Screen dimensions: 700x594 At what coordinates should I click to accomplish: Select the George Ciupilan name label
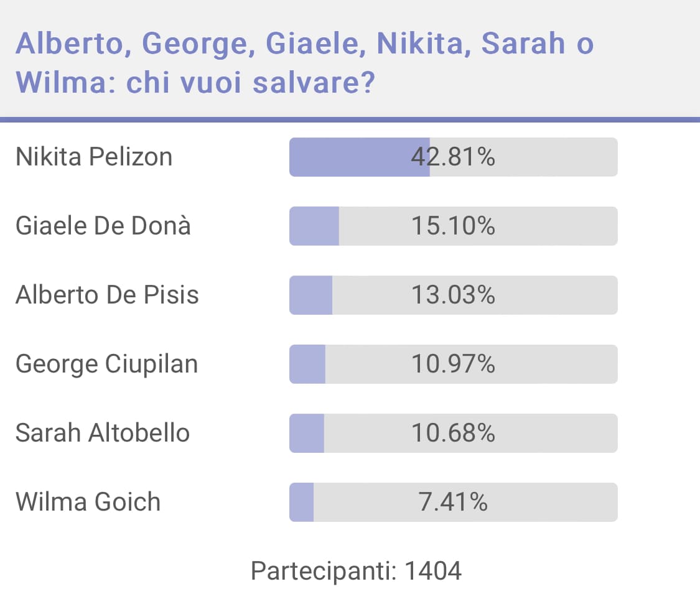[106, 364]
